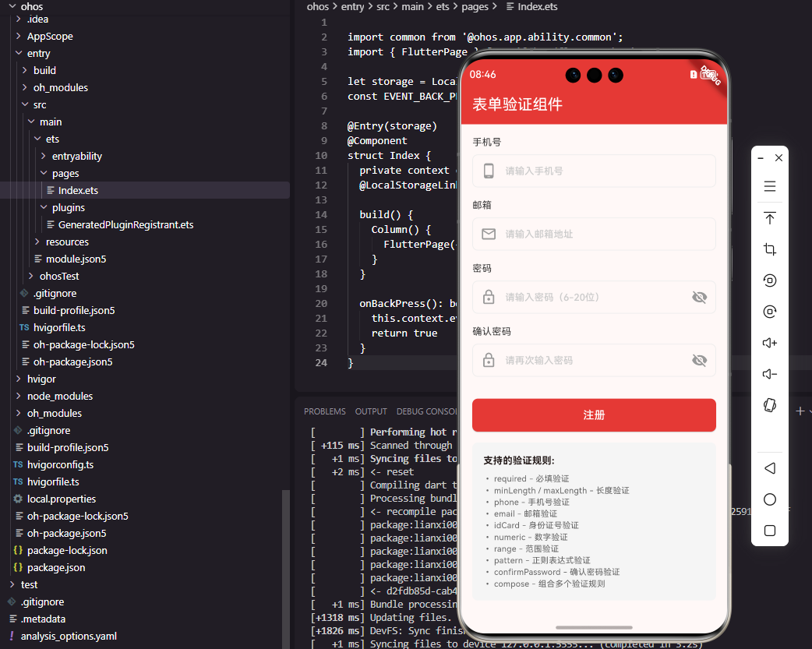Viewport: 812px width, 649px height.
Task: Click the 请输入邮箱地址 email input field
Action: (594, 234)
